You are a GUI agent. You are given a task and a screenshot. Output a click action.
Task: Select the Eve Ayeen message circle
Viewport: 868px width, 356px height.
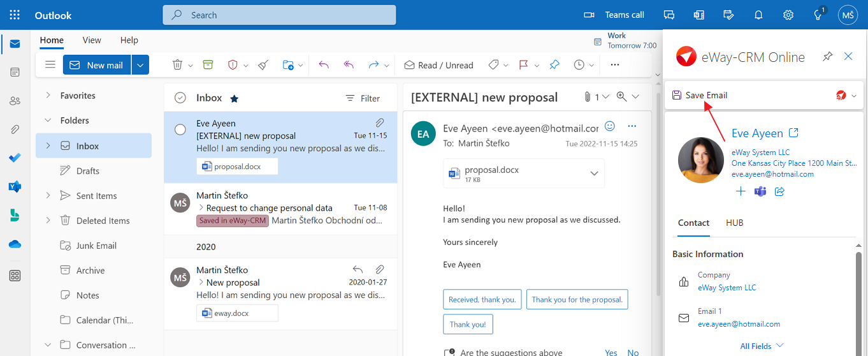180,130
